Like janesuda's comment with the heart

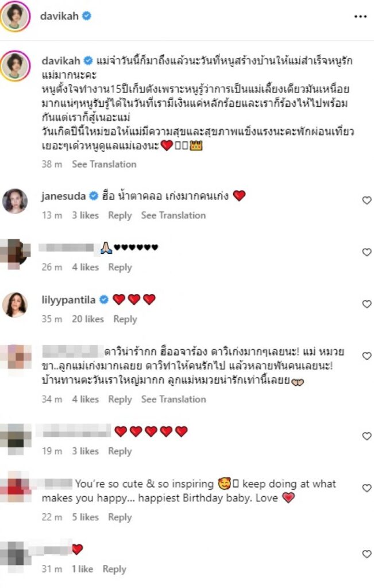click(x=367, y=200)
